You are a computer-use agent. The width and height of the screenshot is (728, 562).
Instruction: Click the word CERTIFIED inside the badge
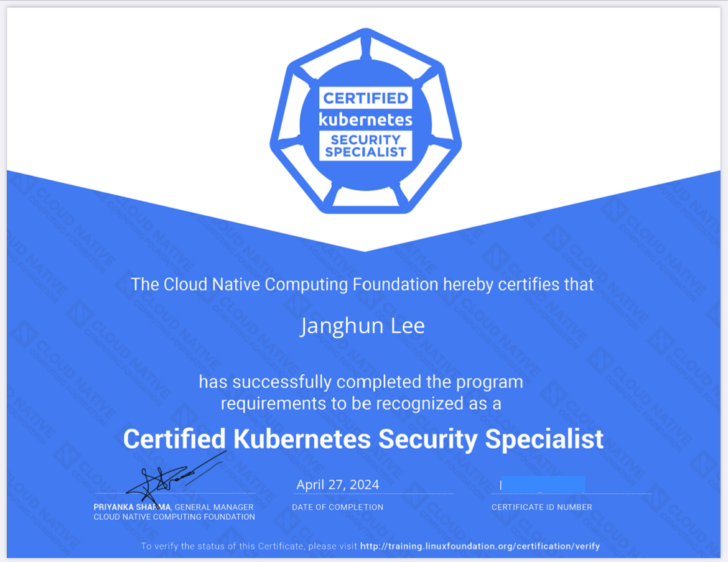(365, 98)
